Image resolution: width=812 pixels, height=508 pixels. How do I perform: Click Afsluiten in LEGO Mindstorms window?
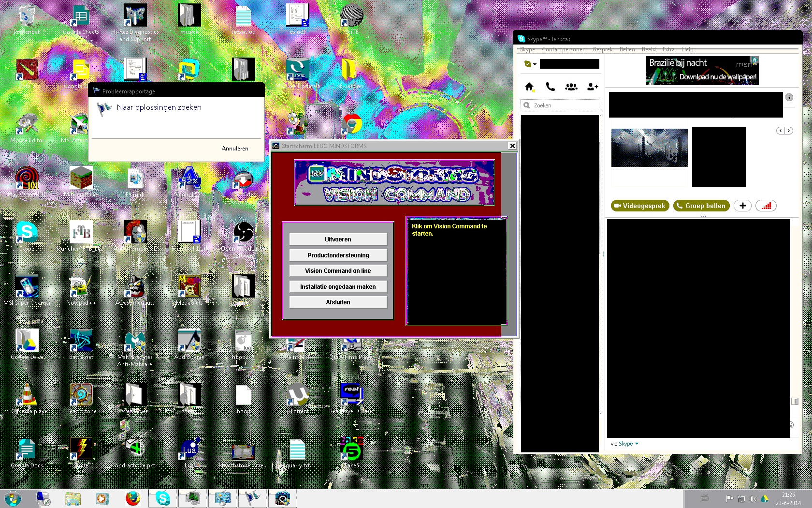338,302
